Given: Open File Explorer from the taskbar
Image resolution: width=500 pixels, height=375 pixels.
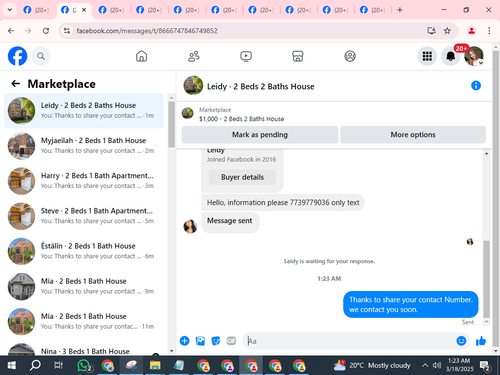Looking at the screenshot, I should pos(155,366).
